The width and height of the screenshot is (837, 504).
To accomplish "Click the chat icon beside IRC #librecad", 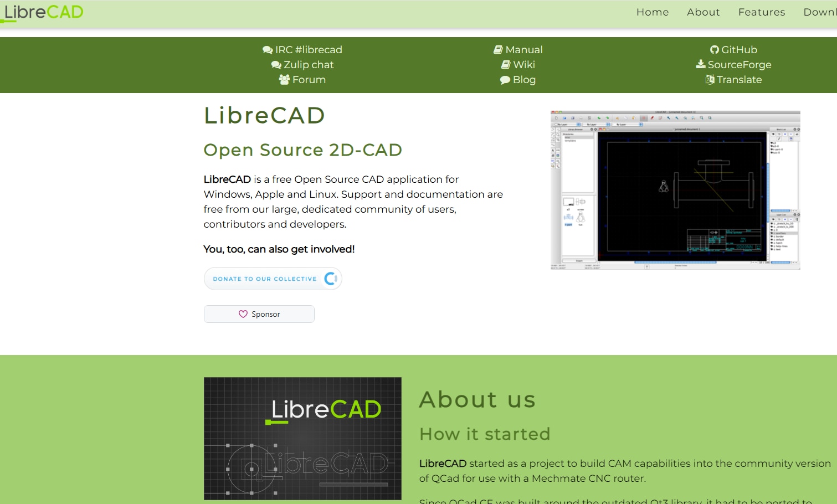I will pos(268,50).
